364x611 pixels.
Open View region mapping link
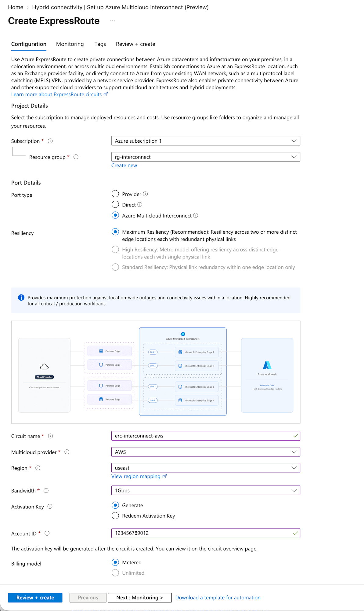[x=136, y=476]
